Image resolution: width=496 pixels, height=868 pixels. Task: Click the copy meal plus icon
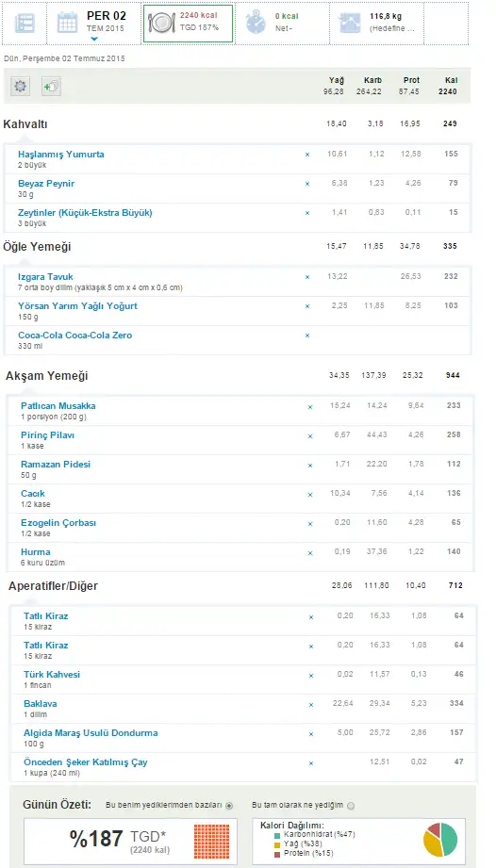[51, 87]
